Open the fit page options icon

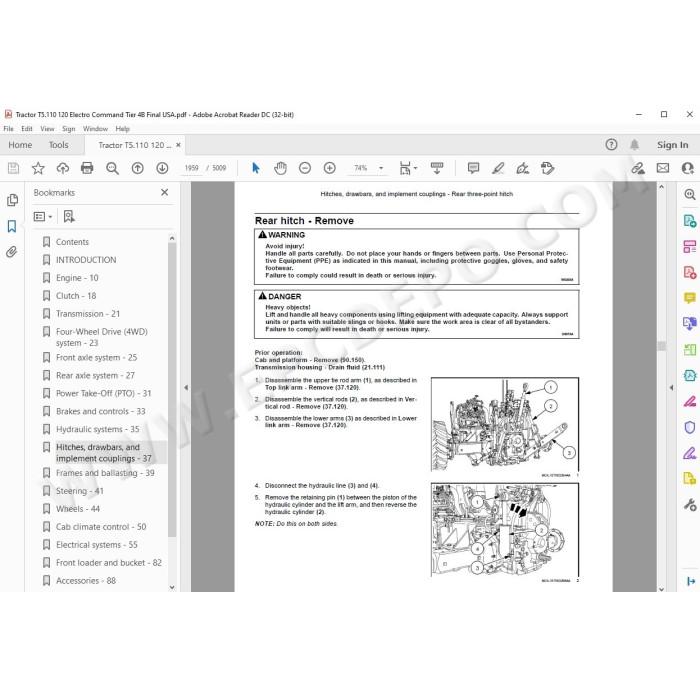click(x=408, y=168)
